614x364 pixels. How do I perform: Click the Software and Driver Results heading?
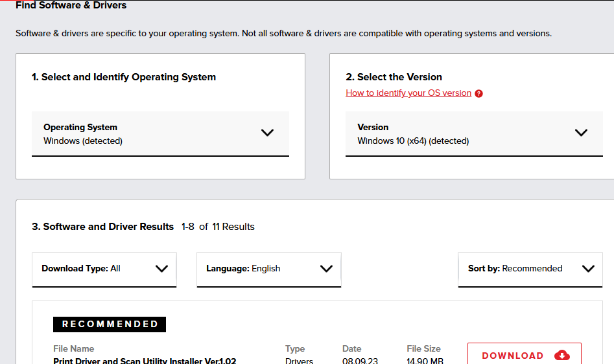click(x=102, y=227)
